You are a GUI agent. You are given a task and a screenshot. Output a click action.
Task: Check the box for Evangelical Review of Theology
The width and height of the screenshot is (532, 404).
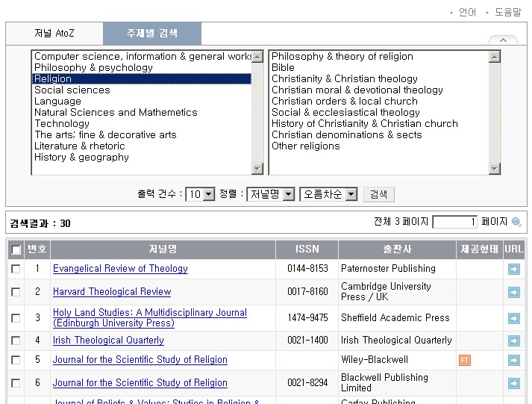coord(16,269)
